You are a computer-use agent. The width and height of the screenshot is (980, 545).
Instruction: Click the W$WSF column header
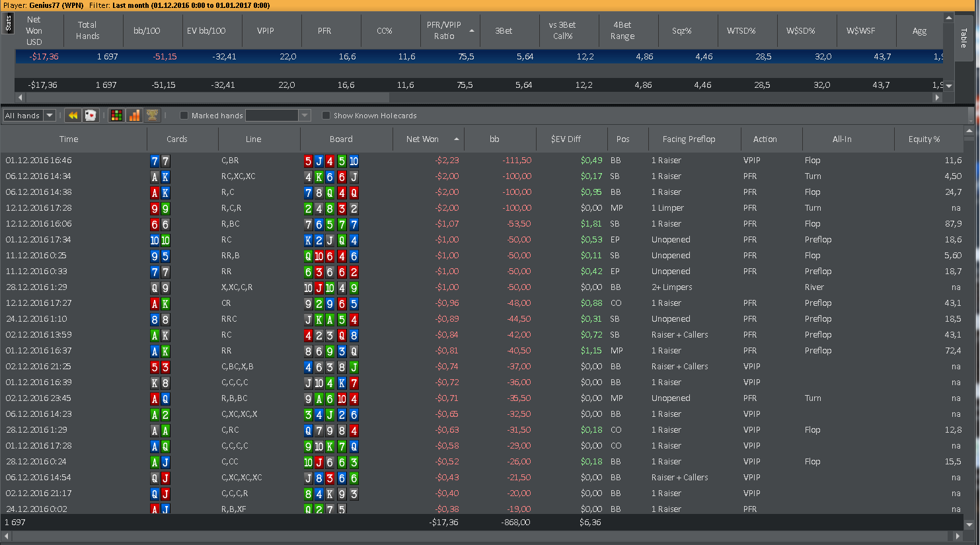pyautogui.click(x=860, y=30)
